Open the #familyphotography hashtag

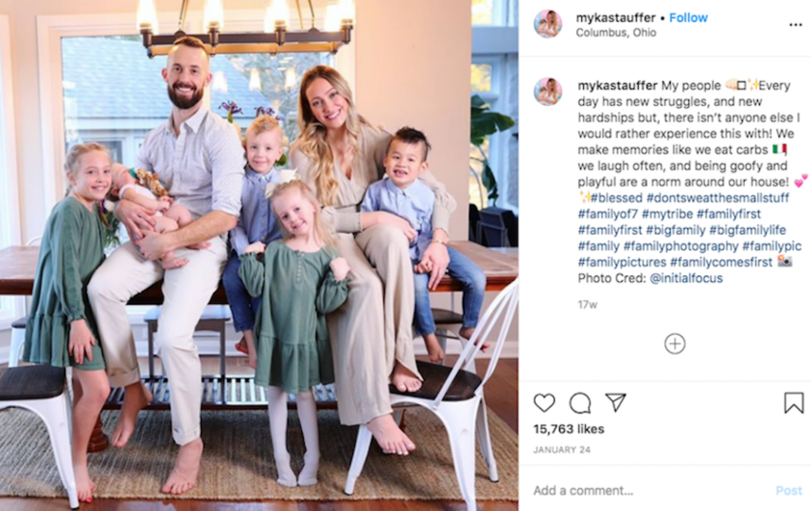(681, 246)
